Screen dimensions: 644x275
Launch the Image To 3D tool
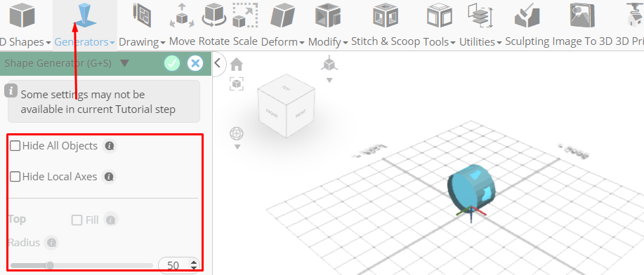pos(582,15)
